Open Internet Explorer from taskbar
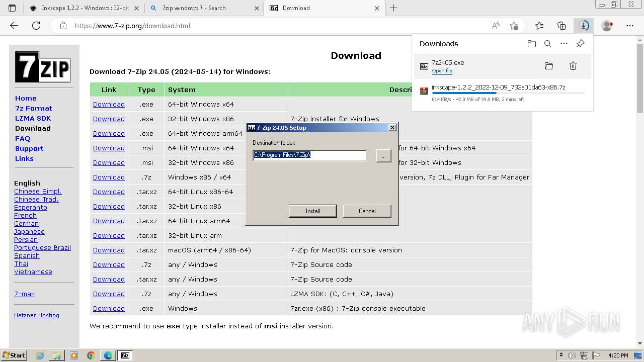The height and width of the screenshot is (362, 644). point(40,355)
